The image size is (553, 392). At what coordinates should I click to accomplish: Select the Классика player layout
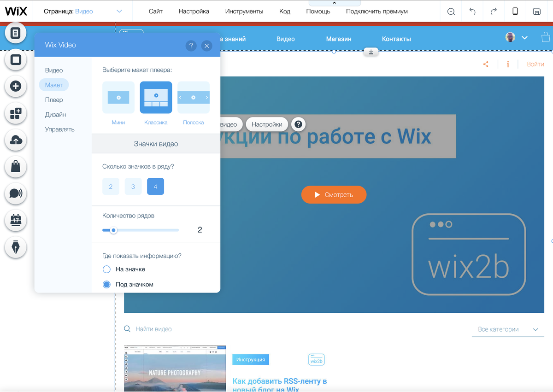point(156,98)
